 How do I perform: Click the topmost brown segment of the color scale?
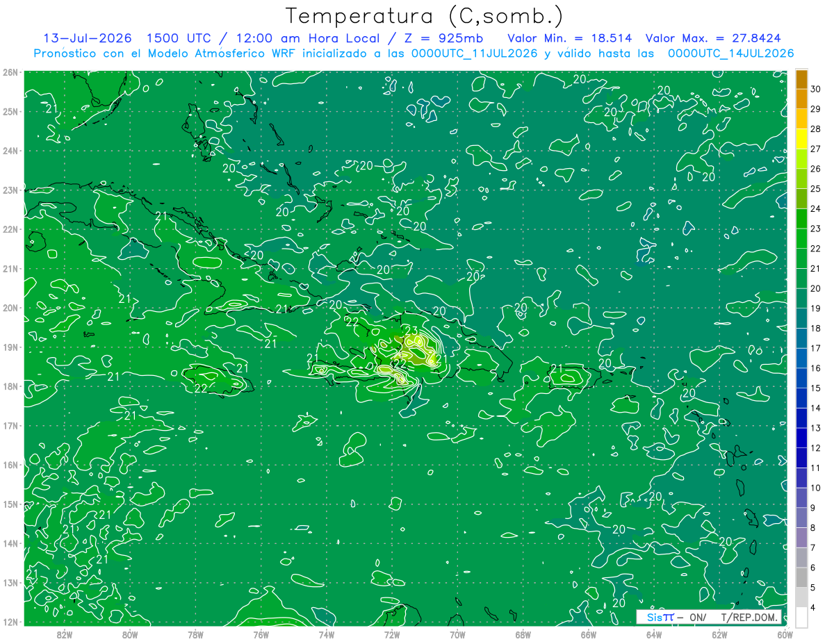coord(801,79)
